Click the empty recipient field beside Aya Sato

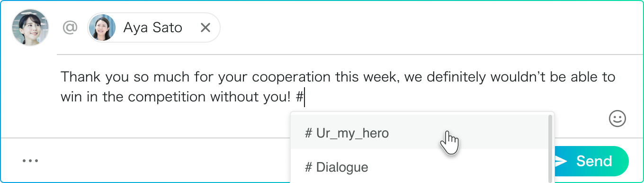pyautogui.click(x=426, y=27)
